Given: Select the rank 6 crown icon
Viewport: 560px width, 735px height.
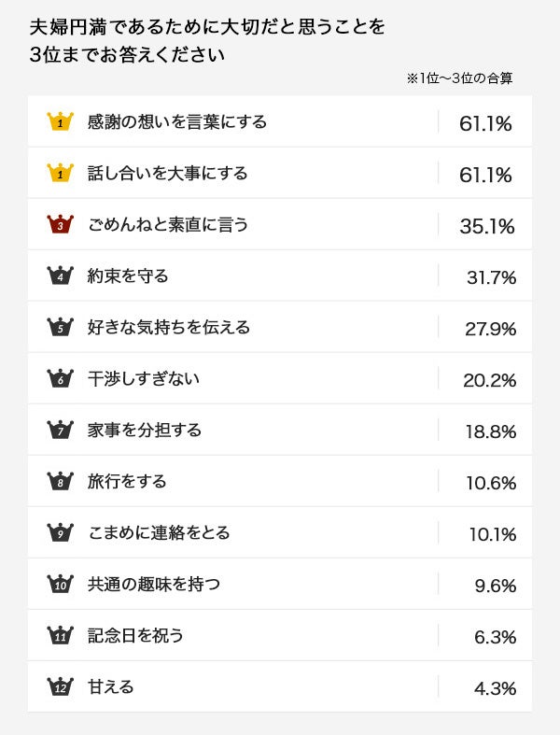Looking at the screenshot, I should click(x=60, y=378).
